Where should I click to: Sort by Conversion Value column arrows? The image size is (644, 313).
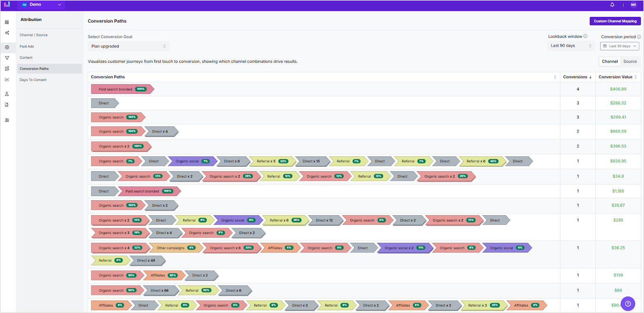(x=636, y=77)
